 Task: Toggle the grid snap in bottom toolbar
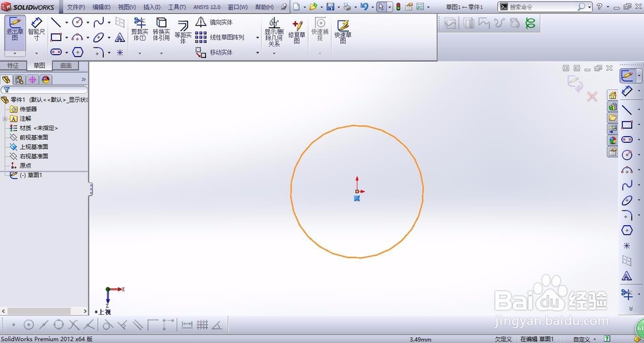click(202, 325)
